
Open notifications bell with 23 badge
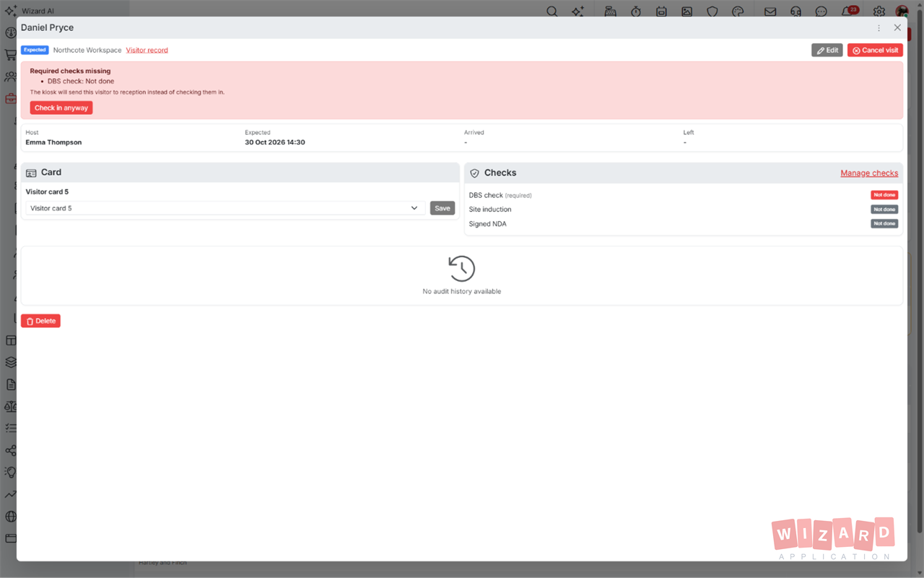849,11
